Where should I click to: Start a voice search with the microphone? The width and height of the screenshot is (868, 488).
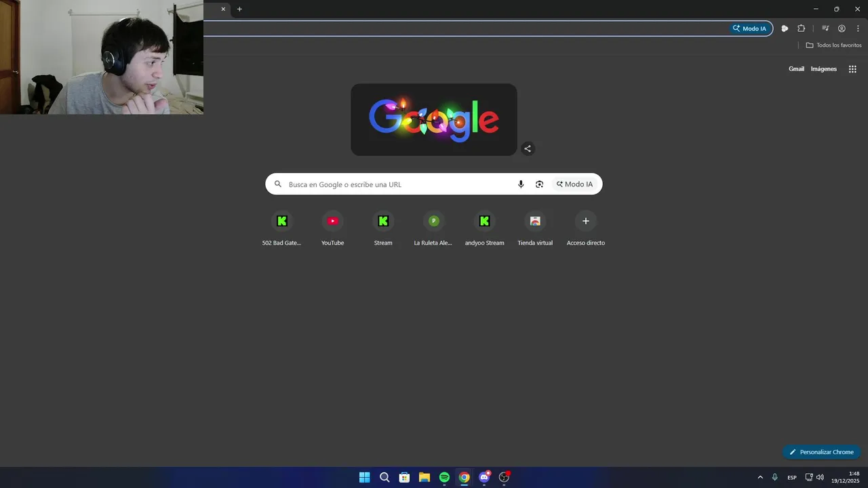[x=521, y=184]
